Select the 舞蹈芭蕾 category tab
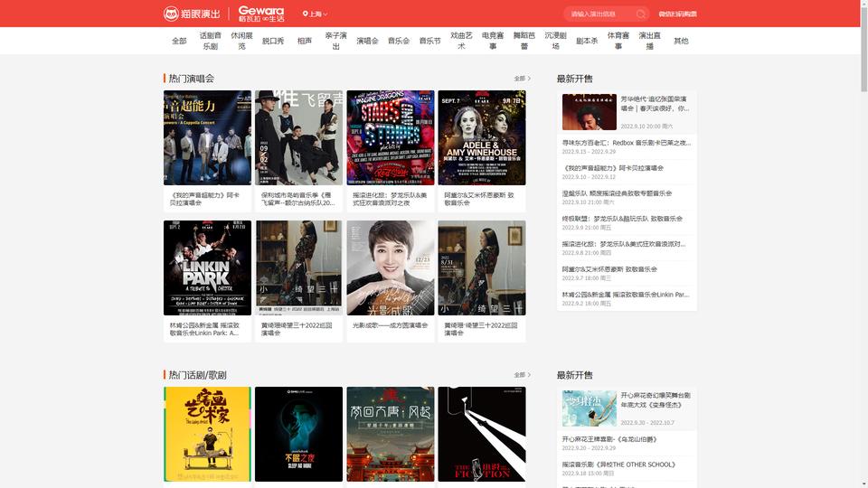868x488 pixels. pos(524,41)
